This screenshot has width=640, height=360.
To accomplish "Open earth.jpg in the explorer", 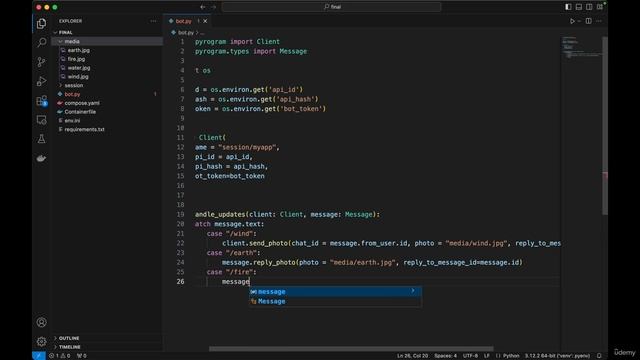I will (79, 50).
